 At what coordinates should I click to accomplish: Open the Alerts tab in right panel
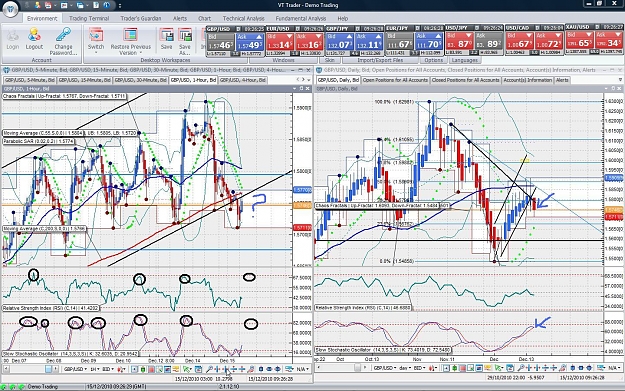(562, 80)
